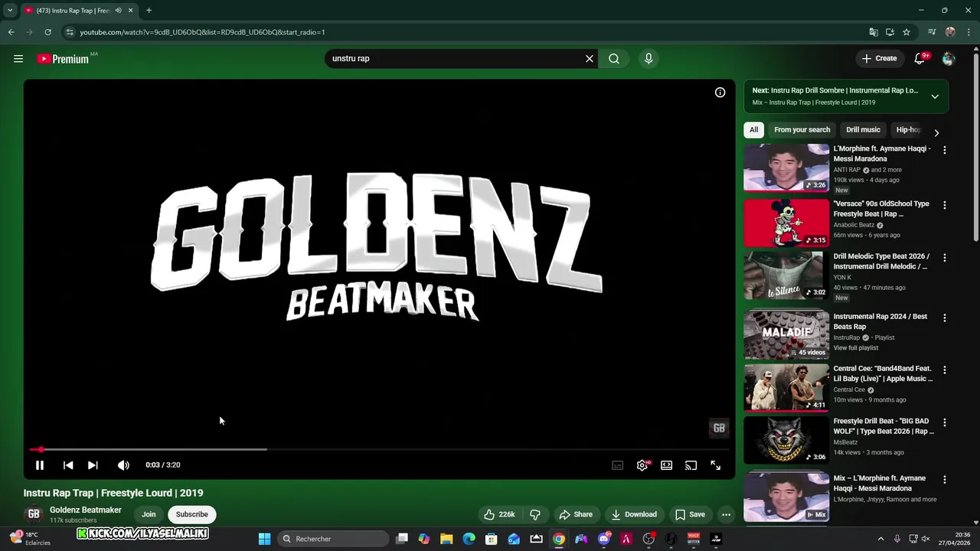Image resolution: width=980 pixels, height=551 pixels.
Task: Open Central Cee Band4Band video title
Action: point(883,373)
